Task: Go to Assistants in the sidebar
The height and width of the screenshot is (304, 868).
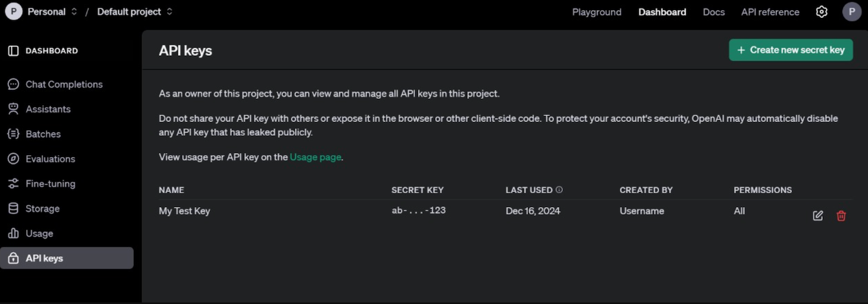Action: click(48, 109)
